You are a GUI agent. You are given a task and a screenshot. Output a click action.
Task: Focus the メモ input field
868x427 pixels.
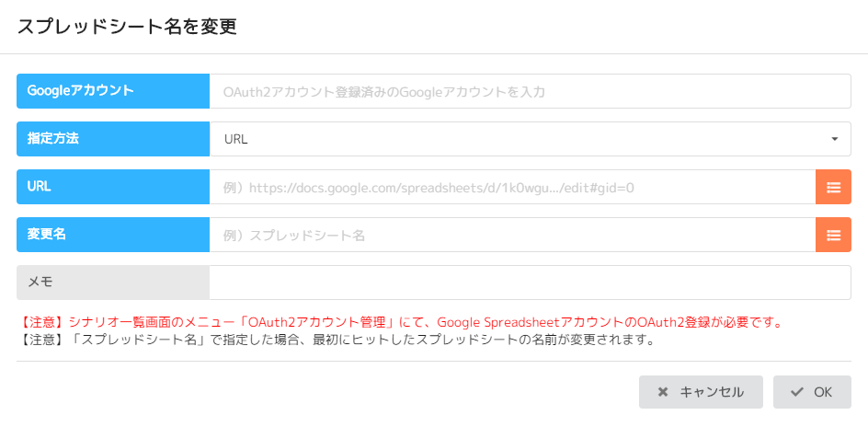[530, 283]
